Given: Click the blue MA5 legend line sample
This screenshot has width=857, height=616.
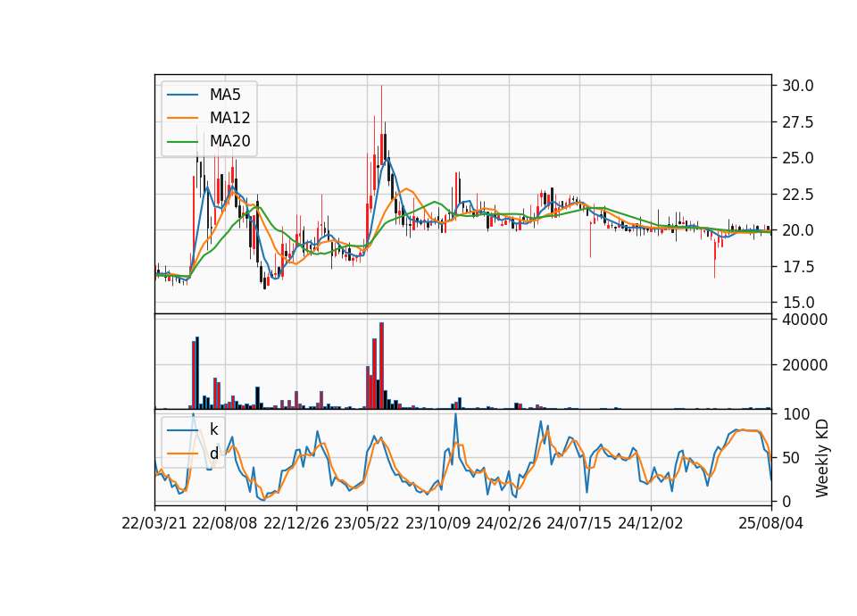Looking at the screenshot, I should 182,95.
